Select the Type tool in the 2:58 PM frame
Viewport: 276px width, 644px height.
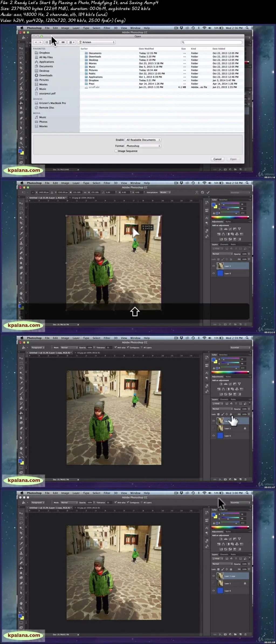[x=21, y=278]
